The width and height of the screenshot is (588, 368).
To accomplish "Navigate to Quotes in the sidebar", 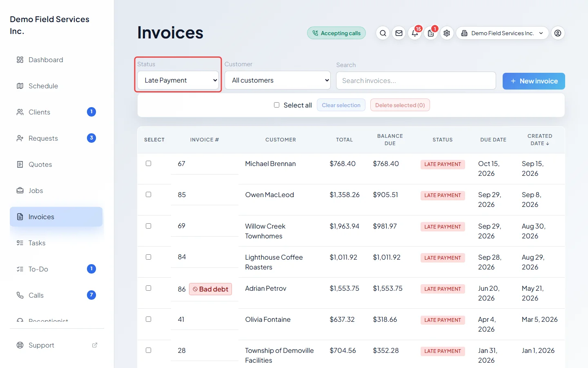I will (x=56, y=164).
